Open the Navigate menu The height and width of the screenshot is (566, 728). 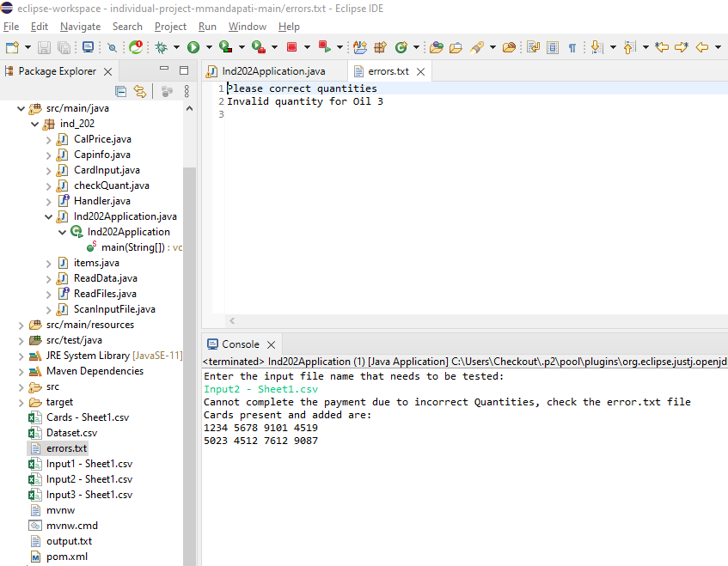pos(80,27)
